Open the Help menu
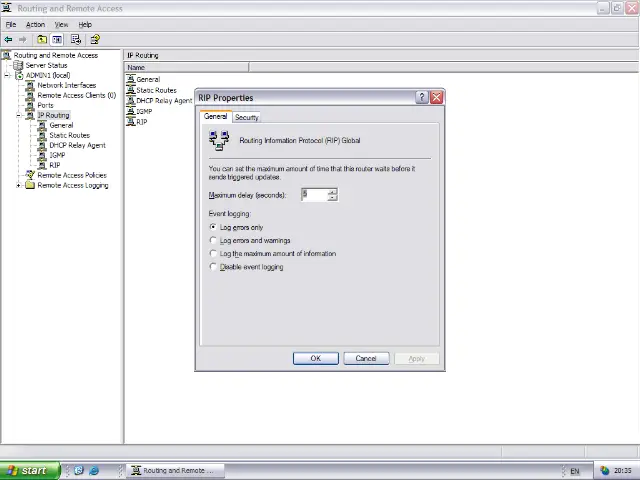Image resolution: width=640 pixels, height=480 pixels. point(85,24)
